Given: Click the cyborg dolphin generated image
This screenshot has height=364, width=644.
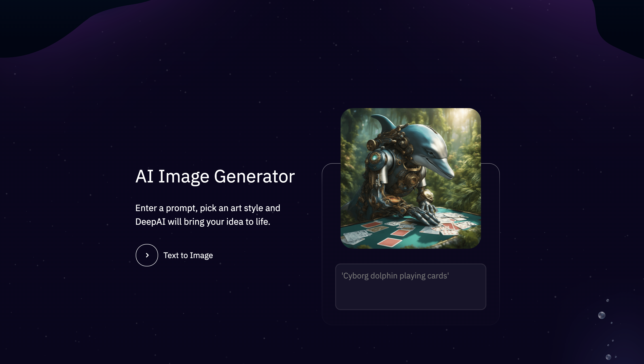Looking at the screenshot, I should click(x=411, y=178).
